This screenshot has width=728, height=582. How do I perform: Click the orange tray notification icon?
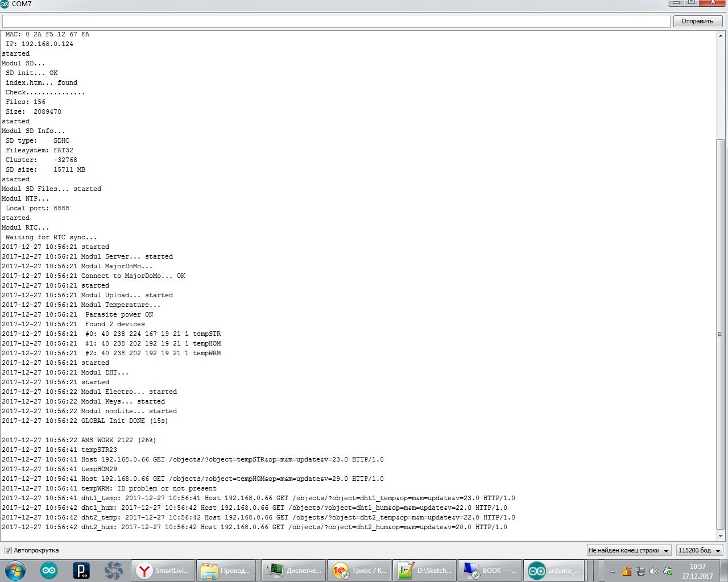point(626,571)
